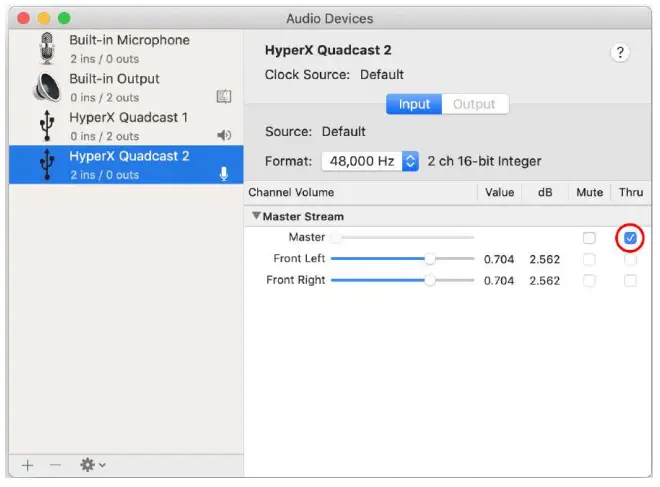The height and width of the screenshot is (487, 660).
Task: Open the Format sample rate dropdown
Action: pos(370,161)
